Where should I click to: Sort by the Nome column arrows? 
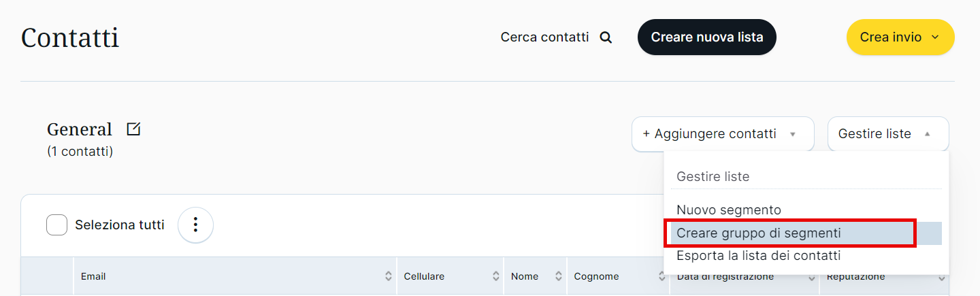coord(559,276)
